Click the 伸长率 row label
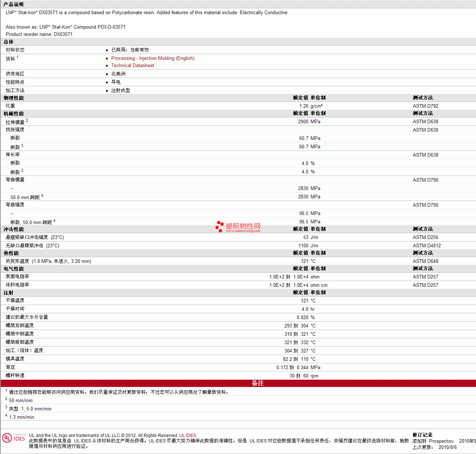The width and height of the screenshot is (476, 454). point(13,155)
